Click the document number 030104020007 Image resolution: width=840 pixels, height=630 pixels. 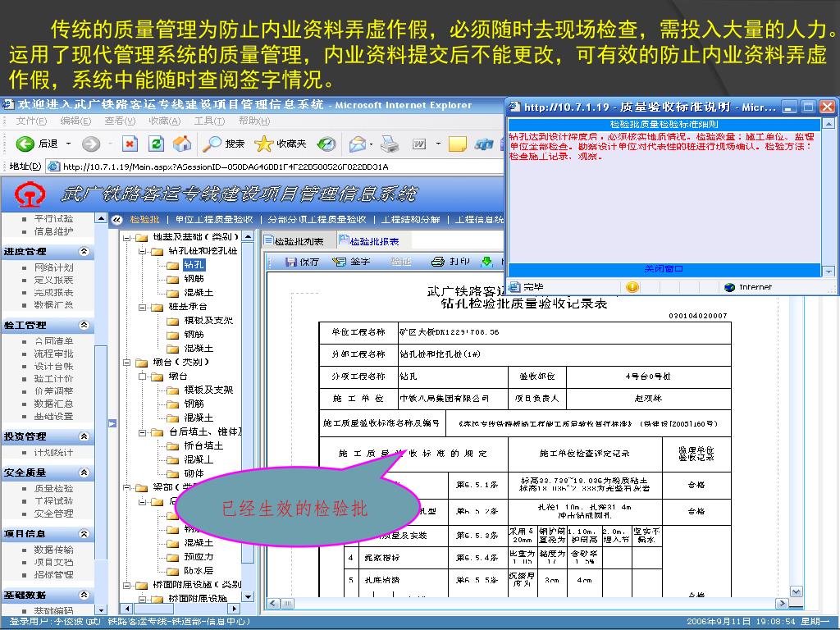[697, 316]
